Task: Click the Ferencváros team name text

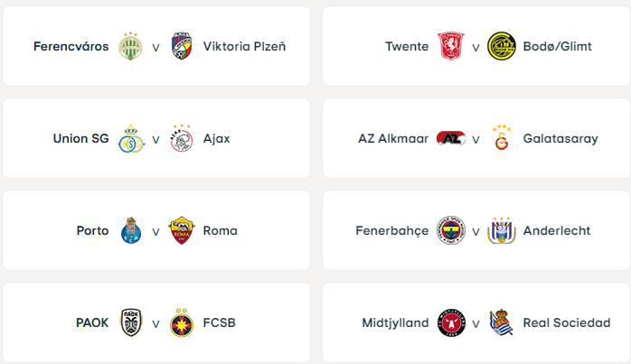Action: tap(71, 47)
